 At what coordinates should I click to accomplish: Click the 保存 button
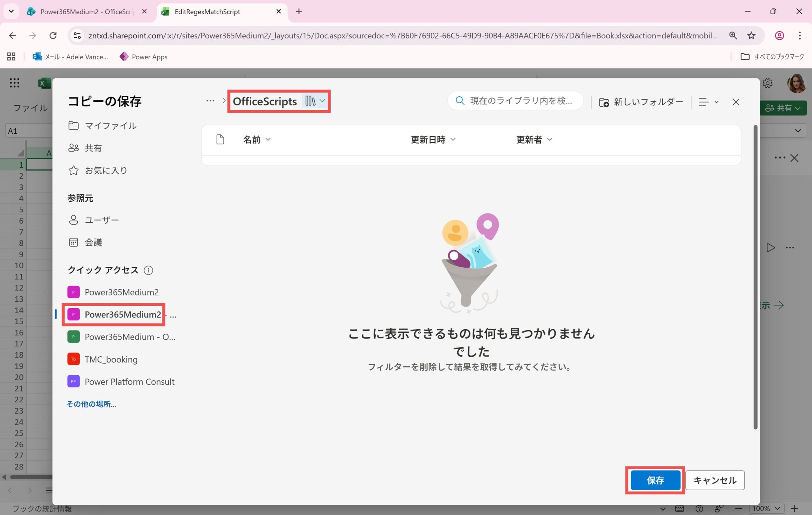coord(655,480)
